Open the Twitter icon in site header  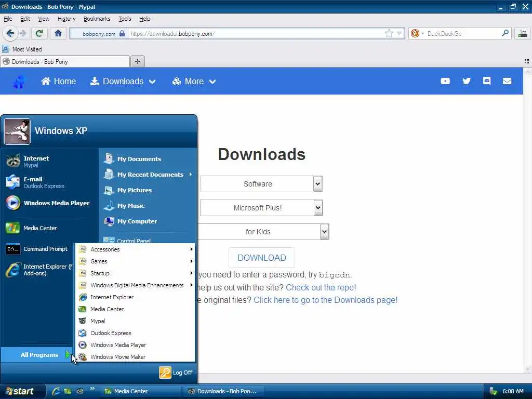467,81
